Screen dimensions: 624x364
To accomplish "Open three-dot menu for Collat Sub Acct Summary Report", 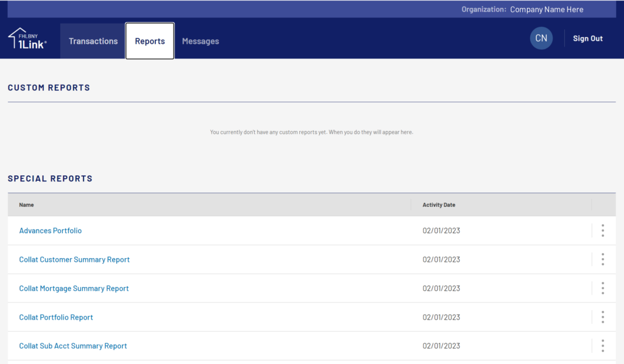I will [x=603, y=346].
